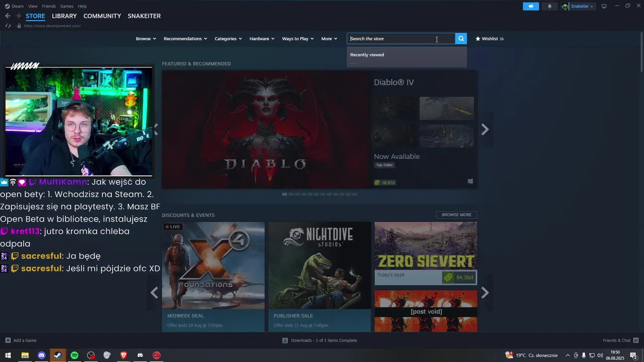Open the announcements megaphone button
This screenshot has width=644, height=362.
531,6
